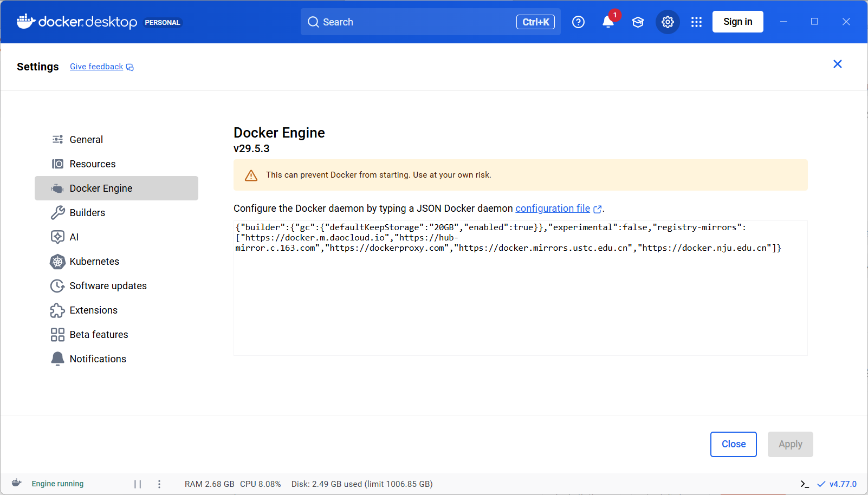Click the status bar whale engine icon
This screenshot has width=868, height=495.
tap(17, 483)
